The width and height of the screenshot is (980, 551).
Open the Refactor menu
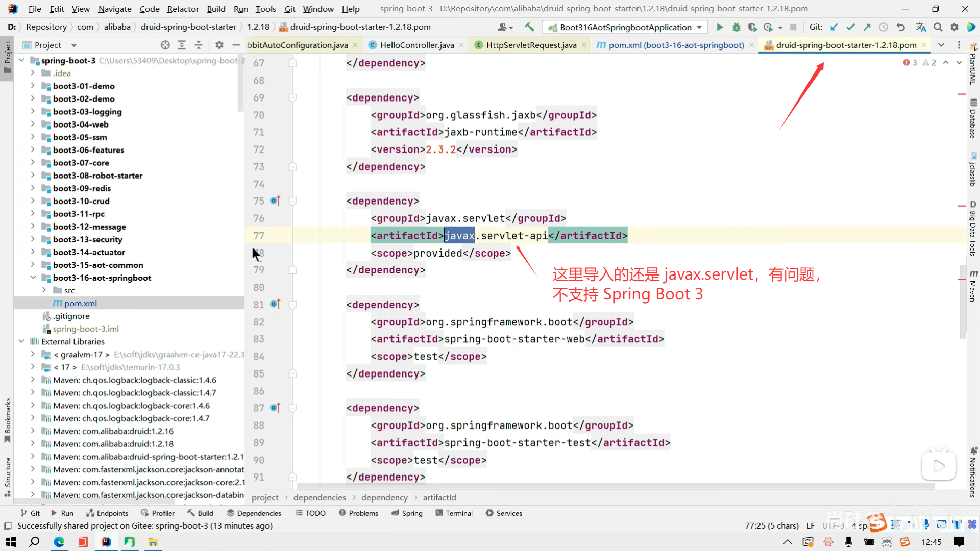(183, 9)
